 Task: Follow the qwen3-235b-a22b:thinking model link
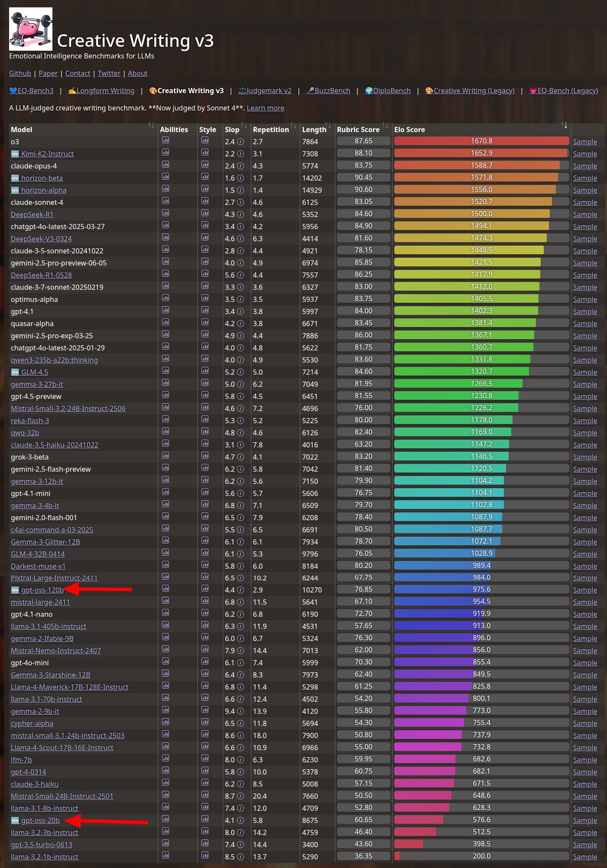54,360
